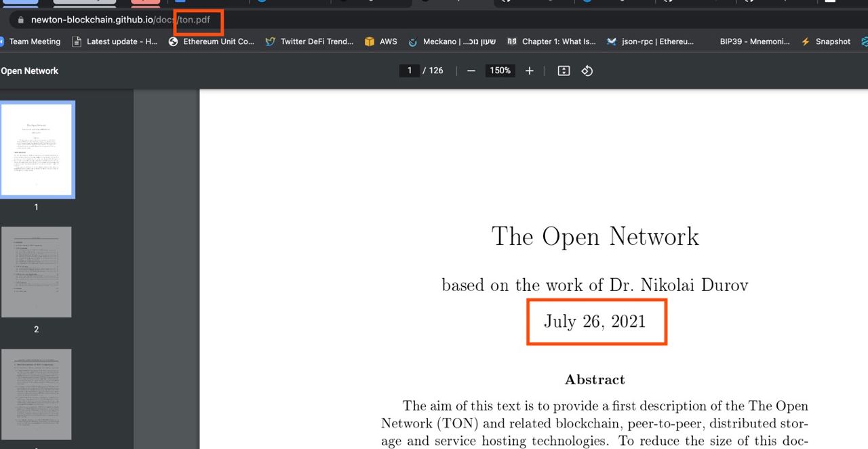Open the Snapshot bookmark
Image resolution: width=868 pixels, height=449 pixels.
(x=826, y=41)
